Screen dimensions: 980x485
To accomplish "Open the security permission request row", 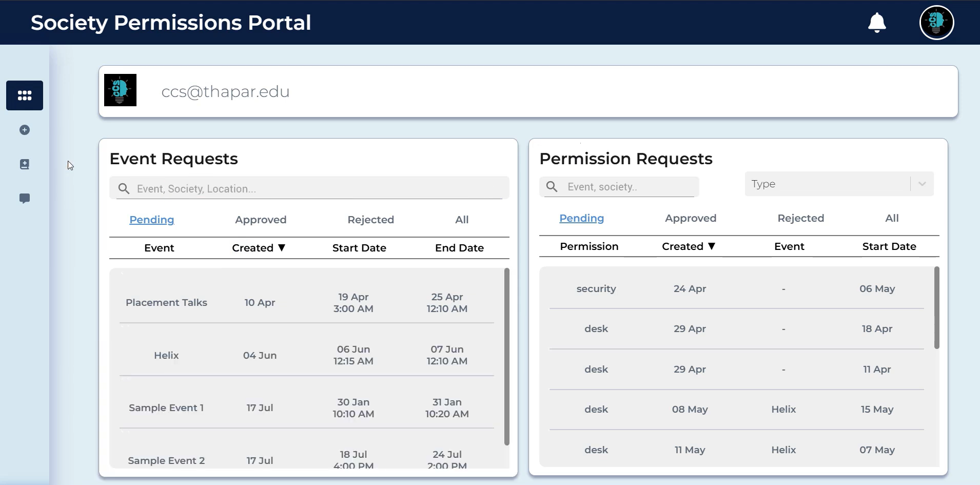I will [596, 289].
